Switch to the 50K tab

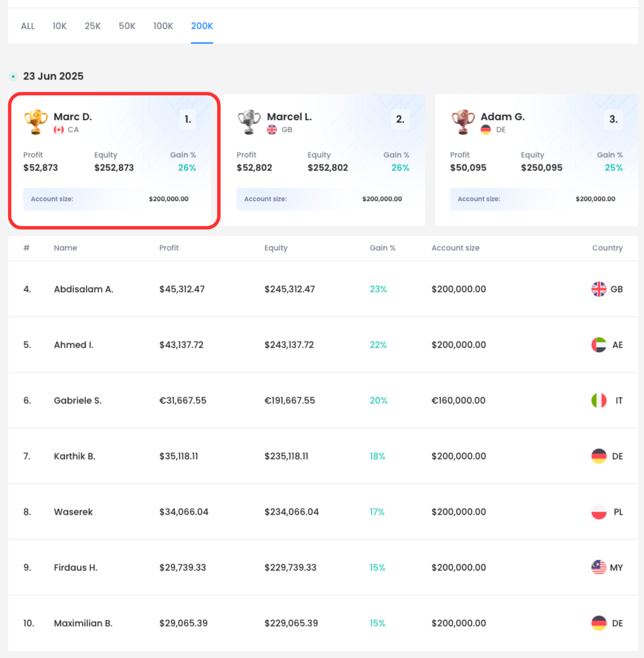click(127, 26)
